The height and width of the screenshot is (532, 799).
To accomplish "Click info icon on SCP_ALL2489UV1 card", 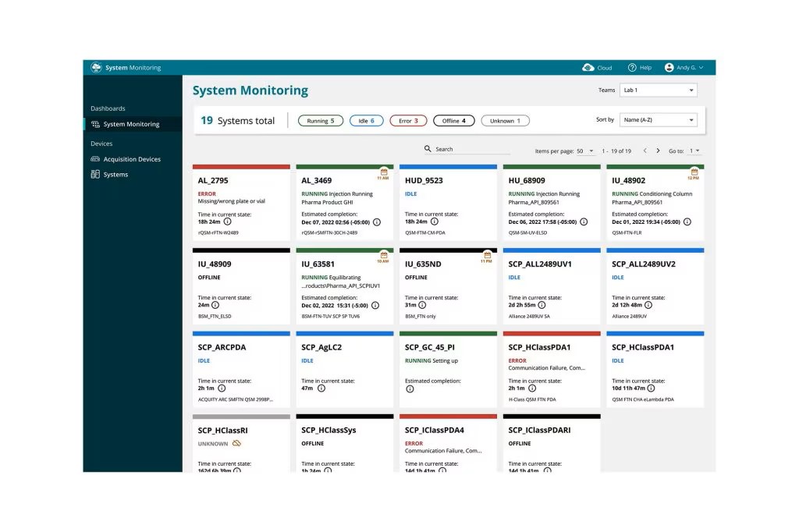I will (542, 305).
